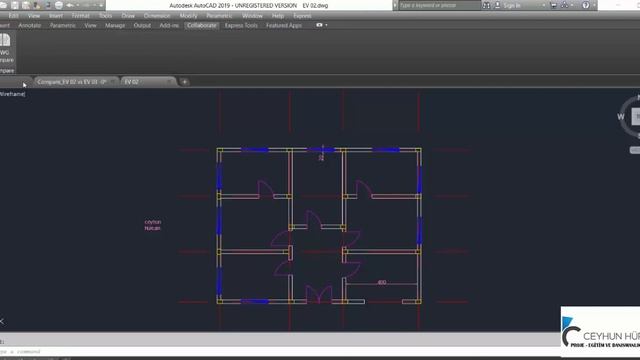The height and width of the screenshot is (360, 640).
Task: Switch to Manage ribbon tab
Action: (115, 25)
